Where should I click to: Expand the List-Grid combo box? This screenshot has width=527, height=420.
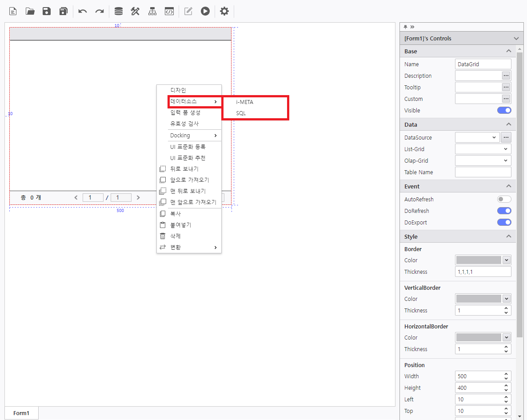coord(483,149)
